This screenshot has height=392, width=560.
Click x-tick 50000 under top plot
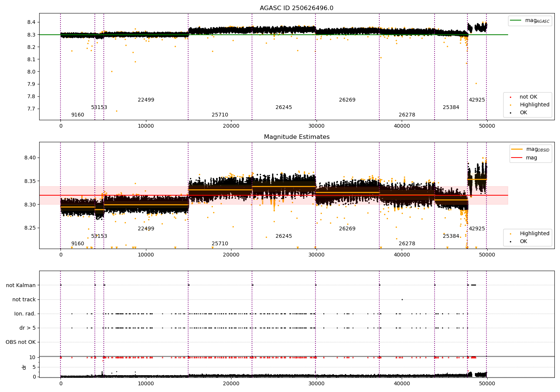[x=487, y=126]
